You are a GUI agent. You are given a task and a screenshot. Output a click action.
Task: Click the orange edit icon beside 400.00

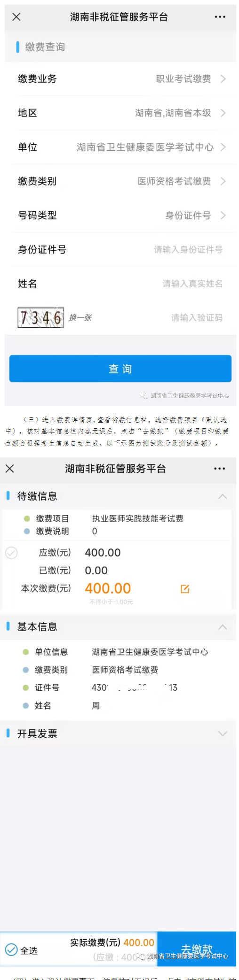pos(185,589)
